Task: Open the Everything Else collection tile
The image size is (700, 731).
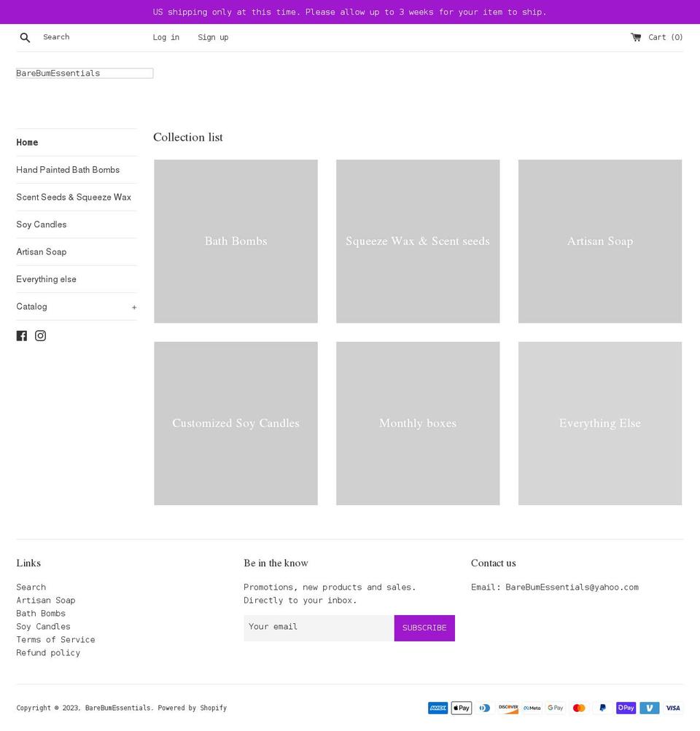Action: pyautogui.click(x=600, y=423)
